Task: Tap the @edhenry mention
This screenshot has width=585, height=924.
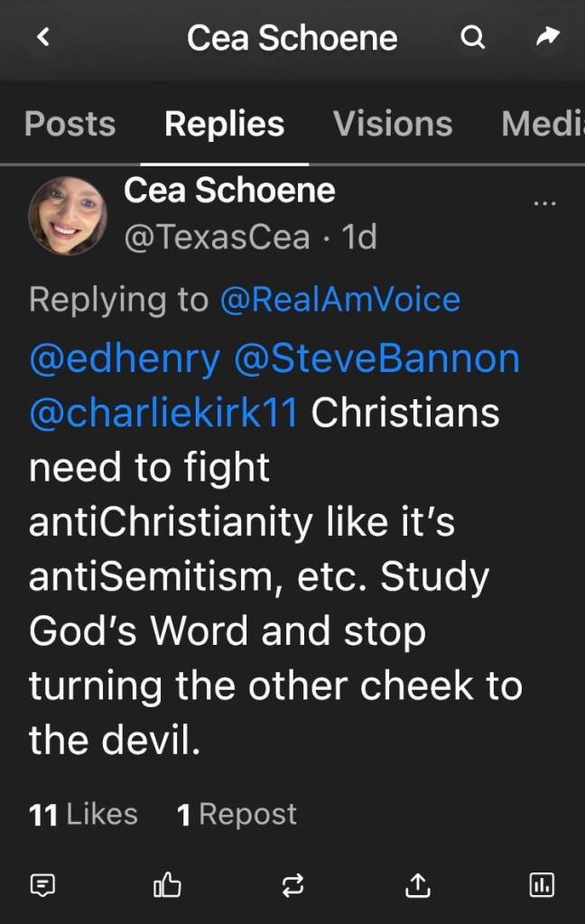Action: point(124,359)
